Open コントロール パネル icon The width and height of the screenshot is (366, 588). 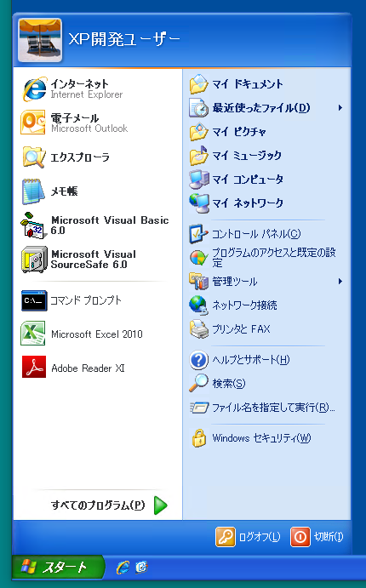198,234
